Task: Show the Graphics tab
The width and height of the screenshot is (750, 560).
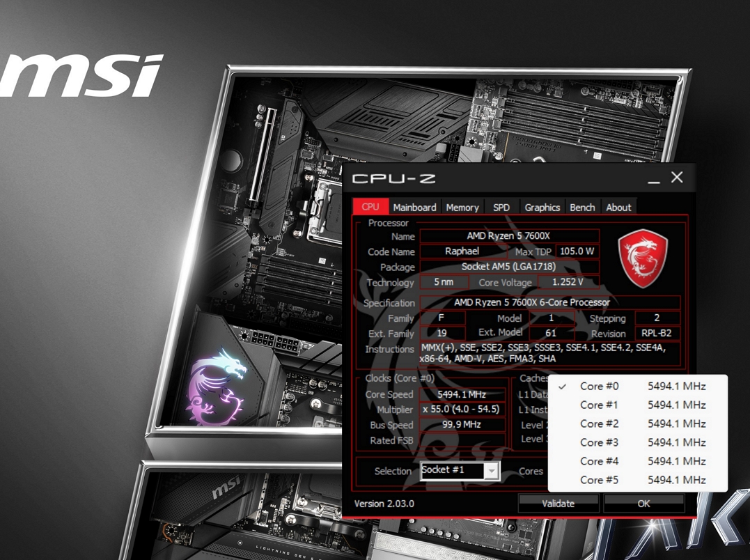Action: point(542,207)
